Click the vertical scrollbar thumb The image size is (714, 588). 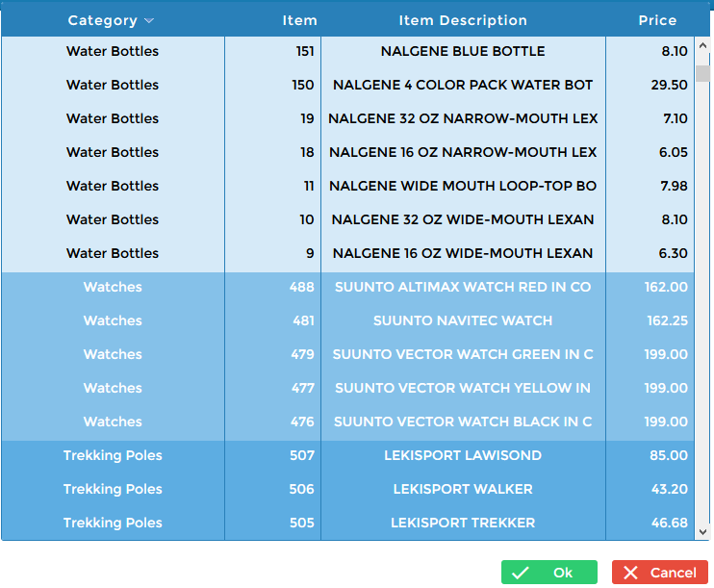point(702,73)
